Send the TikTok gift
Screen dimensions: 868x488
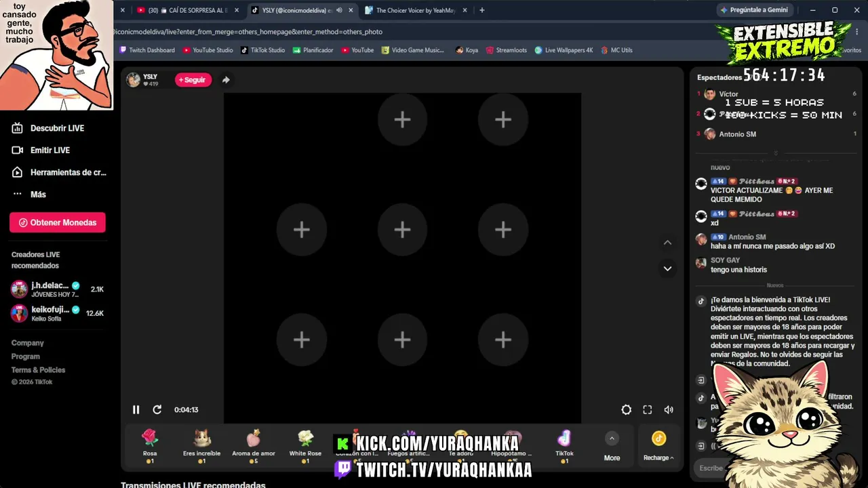point(564,446)
